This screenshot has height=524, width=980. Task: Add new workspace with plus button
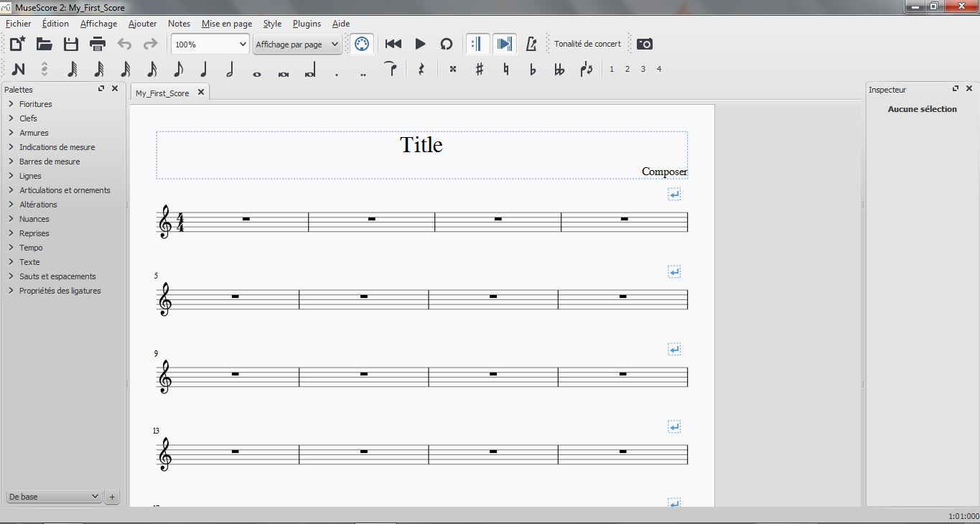pyautogui.click(x=113, y=497)
